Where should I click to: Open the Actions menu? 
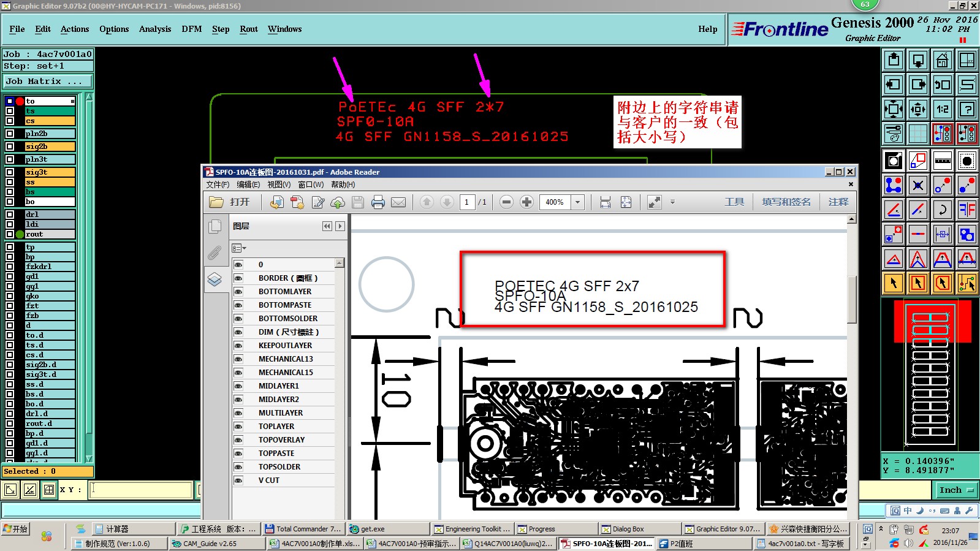75,29
